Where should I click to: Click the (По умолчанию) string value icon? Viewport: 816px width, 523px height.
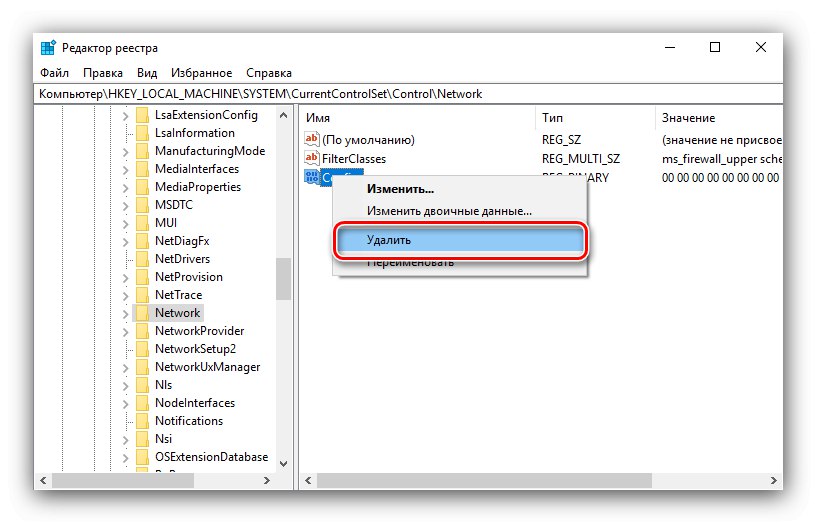tap(312, 139)
